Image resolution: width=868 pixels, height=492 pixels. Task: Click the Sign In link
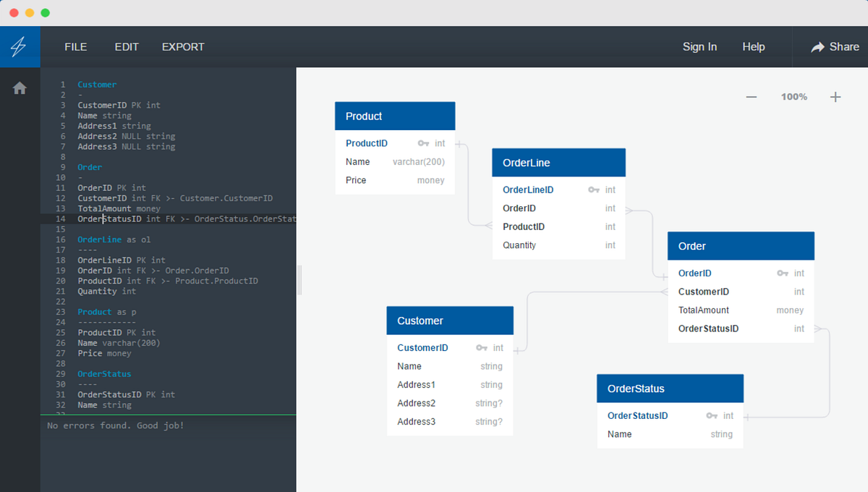pos(699,46)
